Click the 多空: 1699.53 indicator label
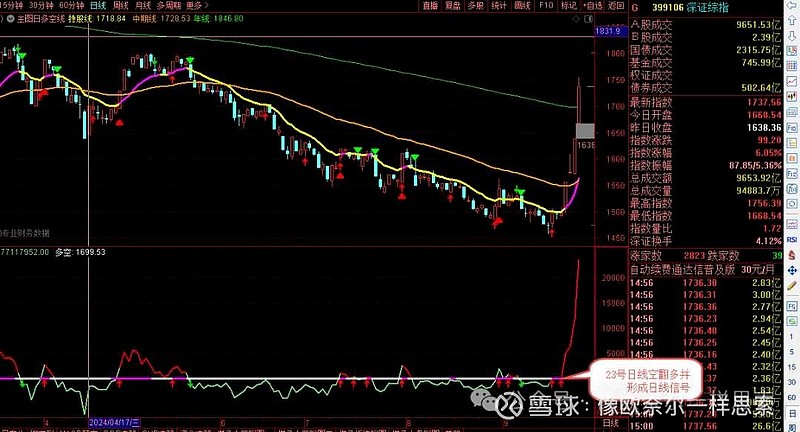This screenshot has height=432, width=800. coord(81,252)
